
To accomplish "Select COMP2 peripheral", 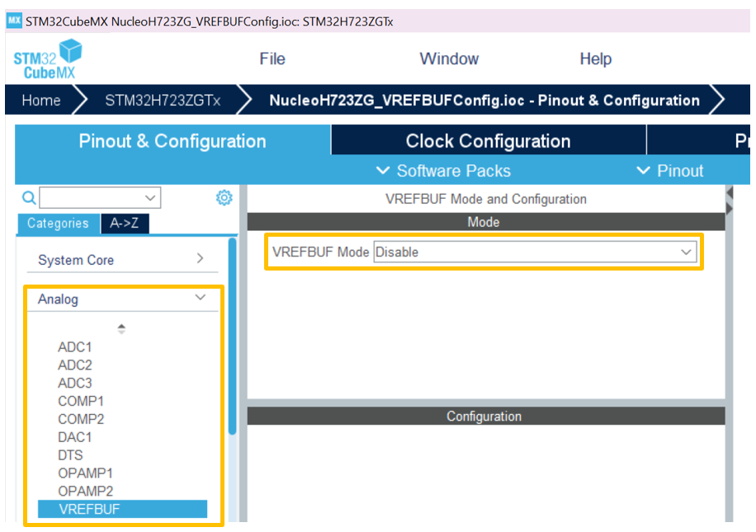I will point(81,419).
